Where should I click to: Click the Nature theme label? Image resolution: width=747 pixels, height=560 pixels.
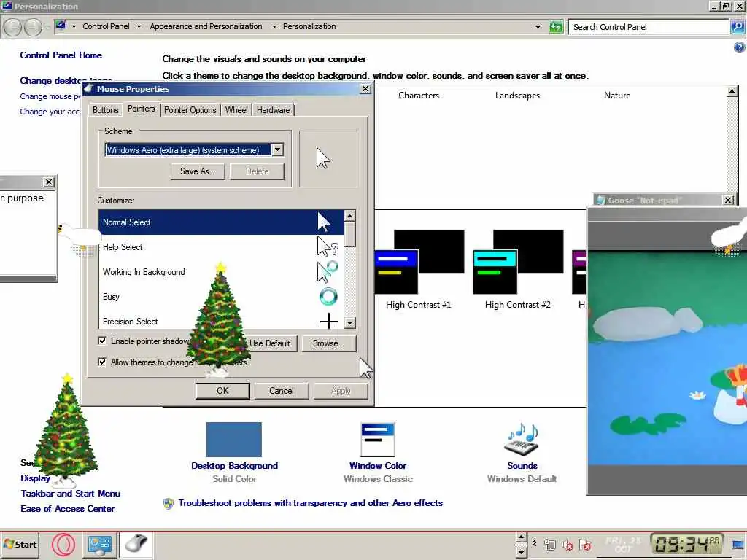click(x=617, y=96)
